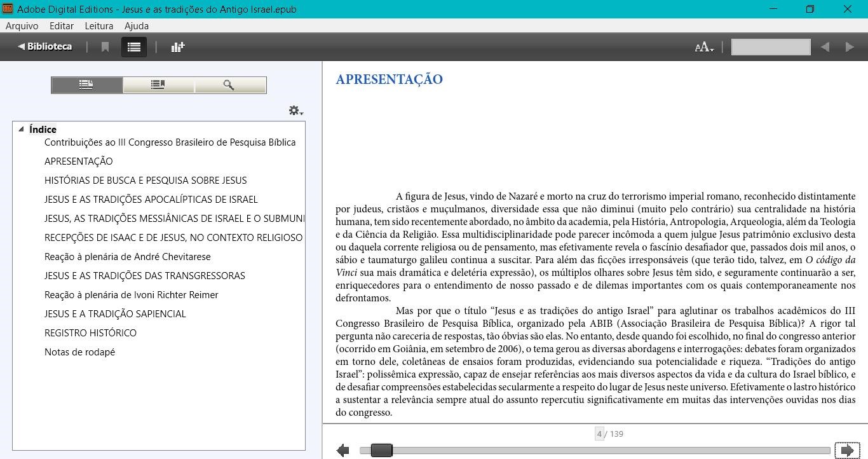Click the APRESENTAÇÃO heading in the page
Viewport: 868px width, 459px height.
pyautogui.click(x=389, y=79)
